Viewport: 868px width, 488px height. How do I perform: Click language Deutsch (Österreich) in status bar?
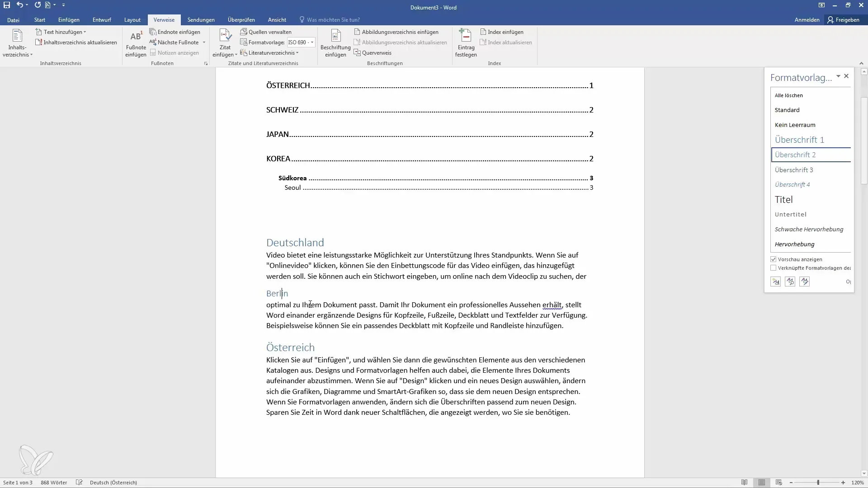click(113, 483)
